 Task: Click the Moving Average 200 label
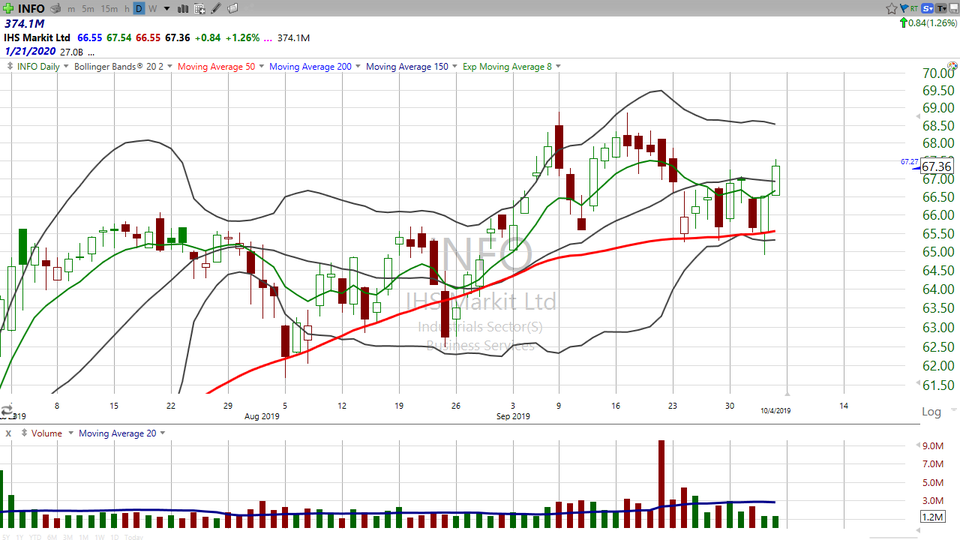tap(310, 67)
